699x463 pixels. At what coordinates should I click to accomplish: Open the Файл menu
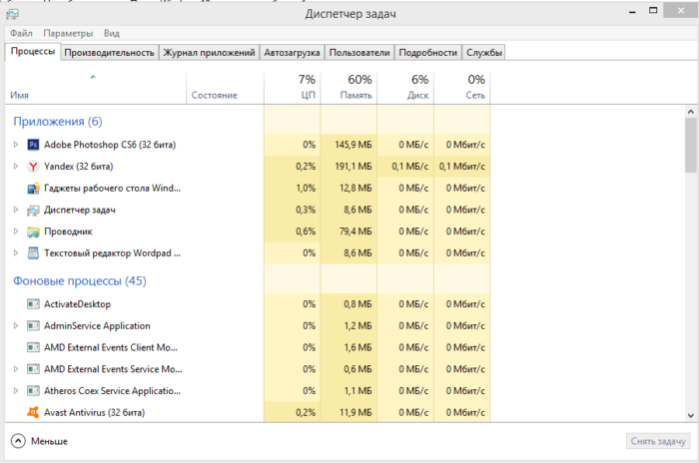pos(21,33)
